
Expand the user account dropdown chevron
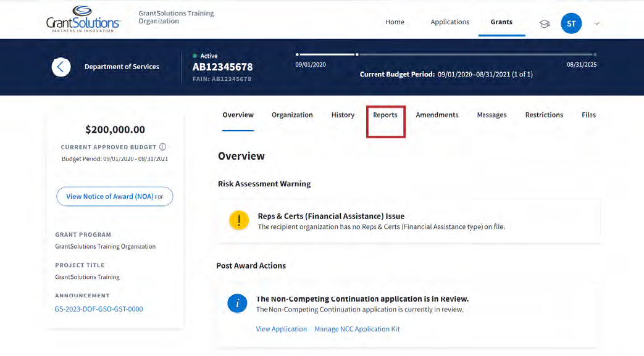[596, 24]
